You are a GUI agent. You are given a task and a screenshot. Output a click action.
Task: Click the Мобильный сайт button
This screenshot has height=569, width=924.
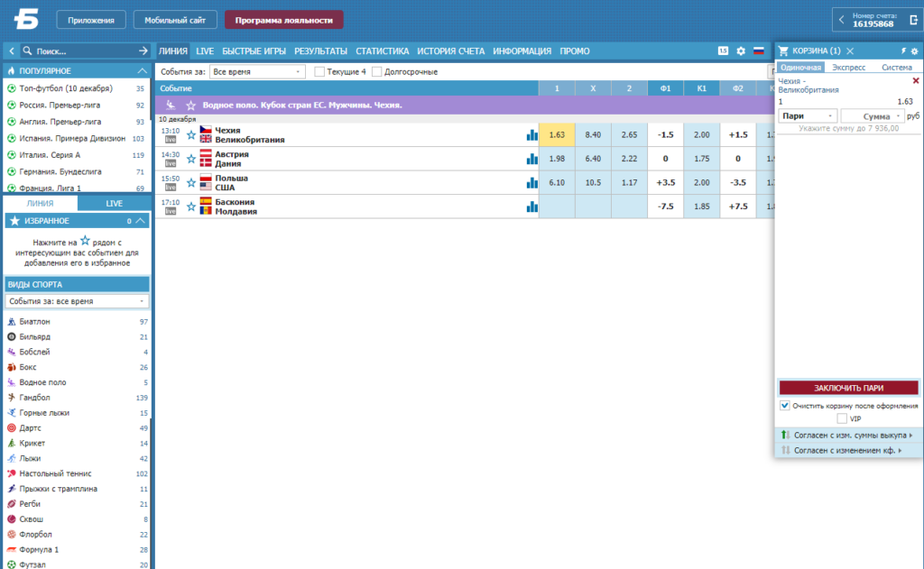point(175,20)
